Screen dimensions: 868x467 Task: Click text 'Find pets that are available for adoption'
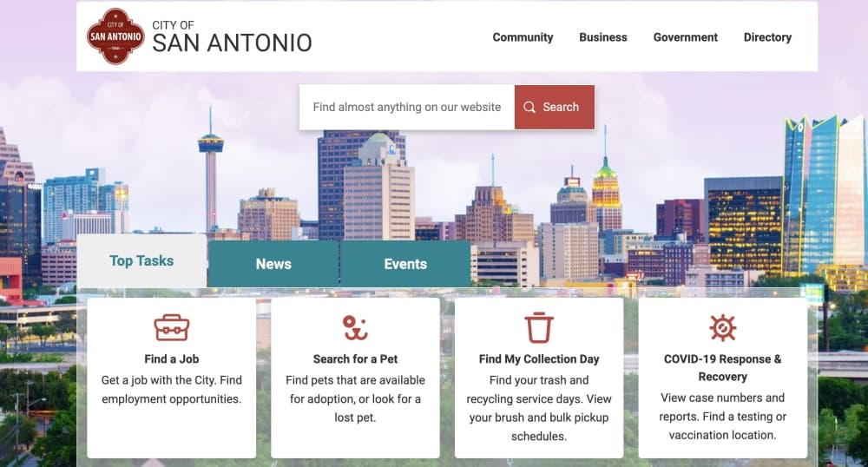[355, 390]
